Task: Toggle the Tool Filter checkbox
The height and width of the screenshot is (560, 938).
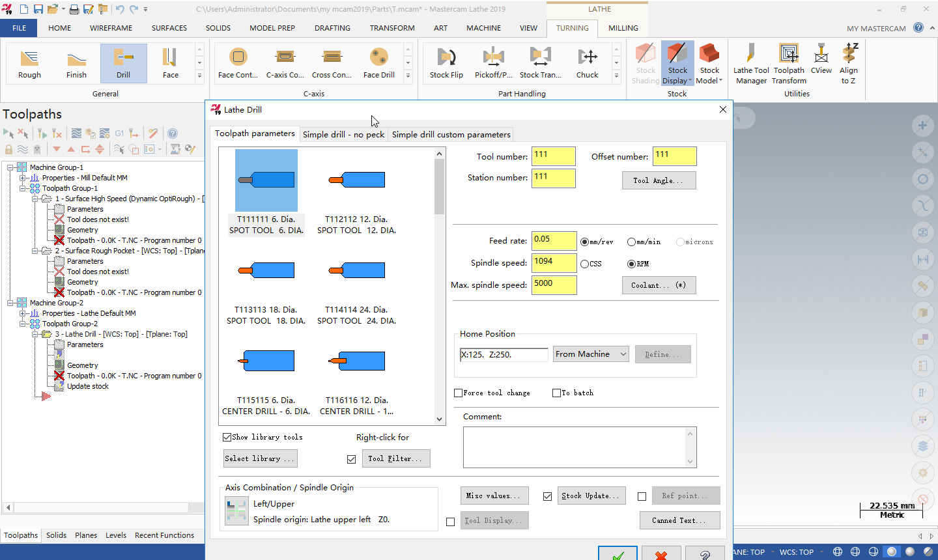Action: click(x=351, y=459)
